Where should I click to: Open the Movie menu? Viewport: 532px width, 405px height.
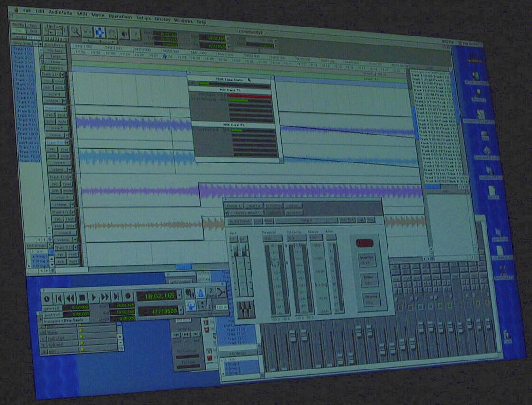[98, 15]
